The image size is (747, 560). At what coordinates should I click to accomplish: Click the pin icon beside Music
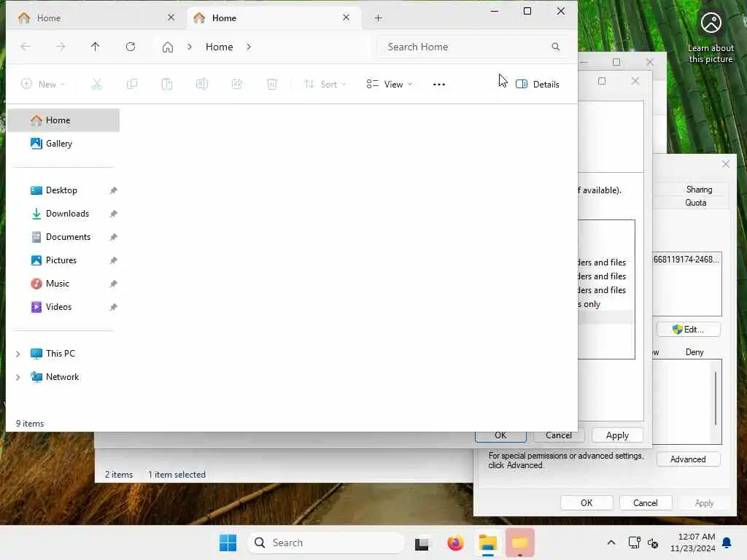pyautogui.click(x=113, y=284)
